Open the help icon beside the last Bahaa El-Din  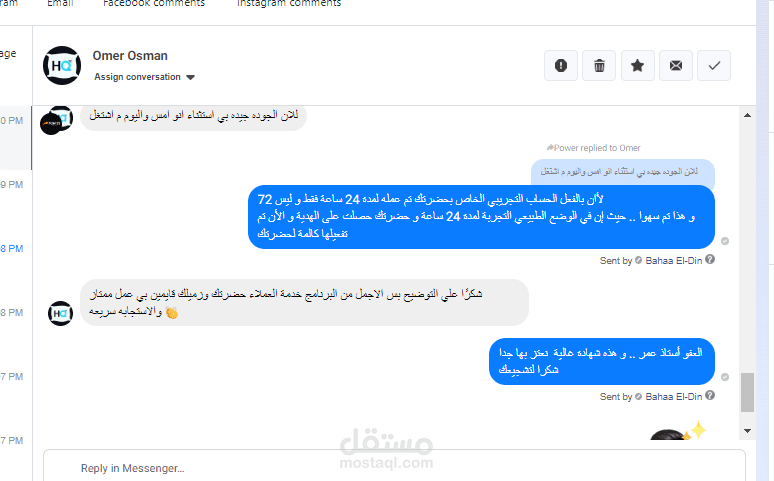tap(710, 396)
